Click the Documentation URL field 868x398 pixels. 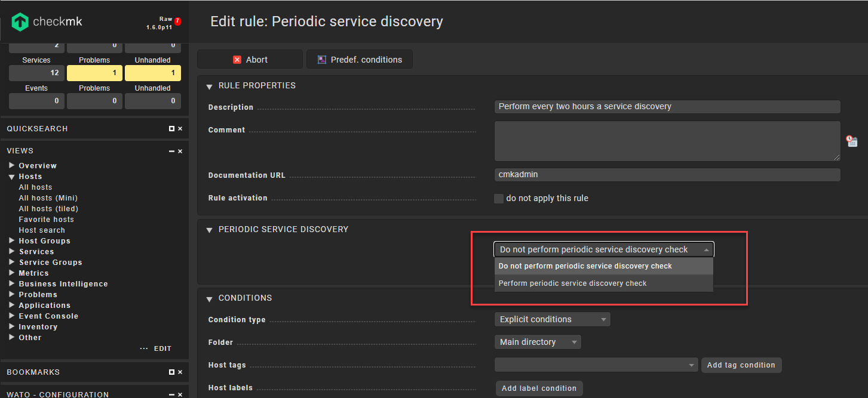tap(667, 175)
